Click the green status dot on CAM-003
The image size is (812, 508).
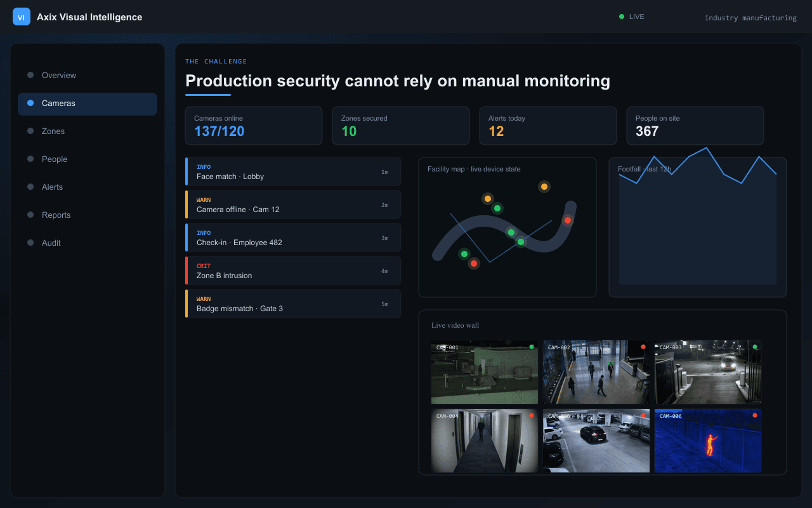[755, 347]
